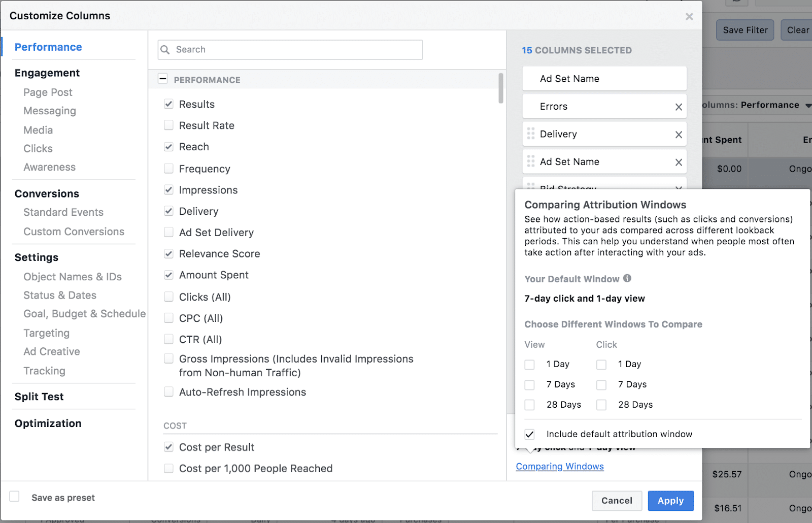Uncheck the Relevance Score column

[168, 254]
